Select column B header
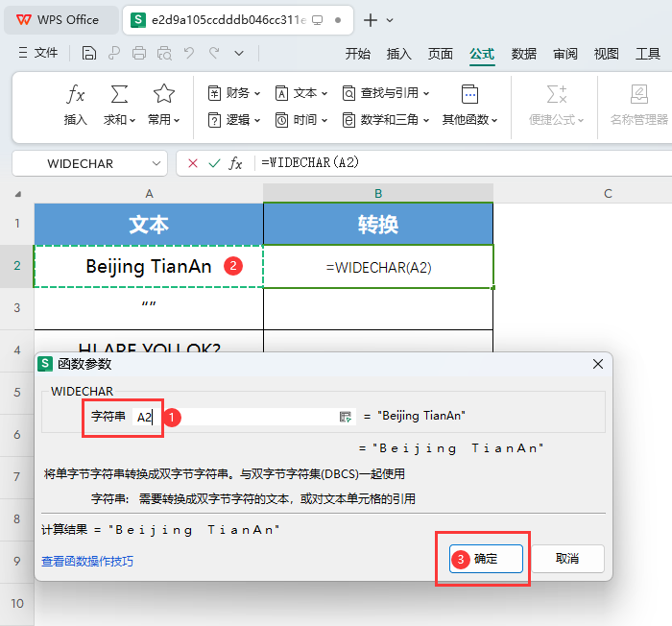 (x=378, y=193)
